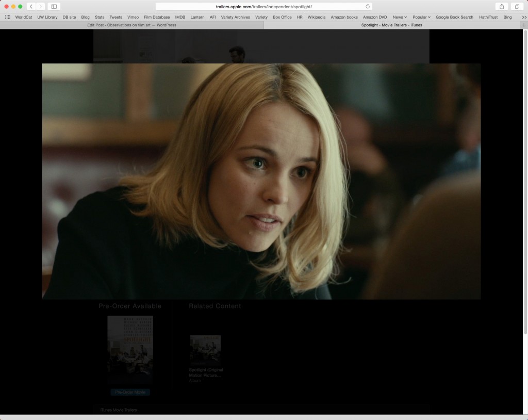The height and width of the screenshot is (420, 528).
Task: Reload page using address bar icon
Action: point(368,7)
